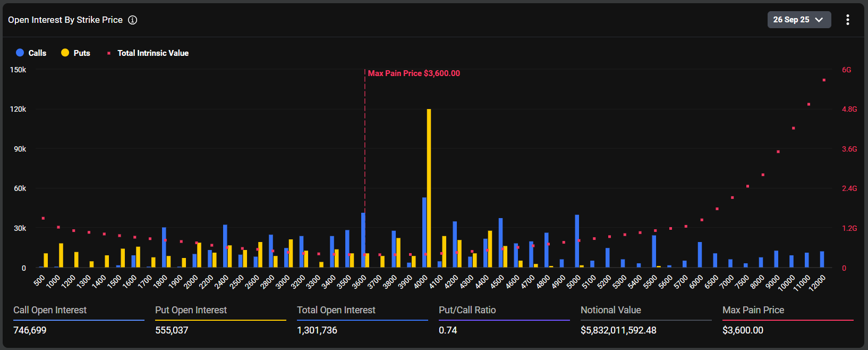Viewport: 868px width, 350px height.
Task: Click the Notional Value stat
Action: (x=610, y=310)
